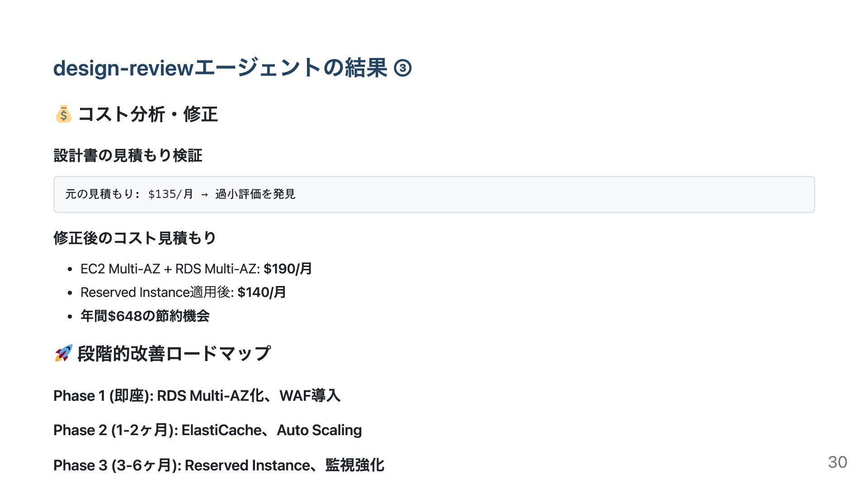
Task: Click the 設計書の見積もり検証 subheading
Action: tap(128, 155)
